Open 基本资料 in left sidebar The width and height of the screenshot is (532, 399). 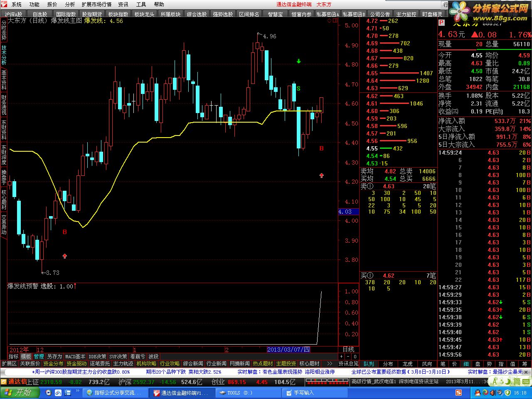(x=4, y=80)
